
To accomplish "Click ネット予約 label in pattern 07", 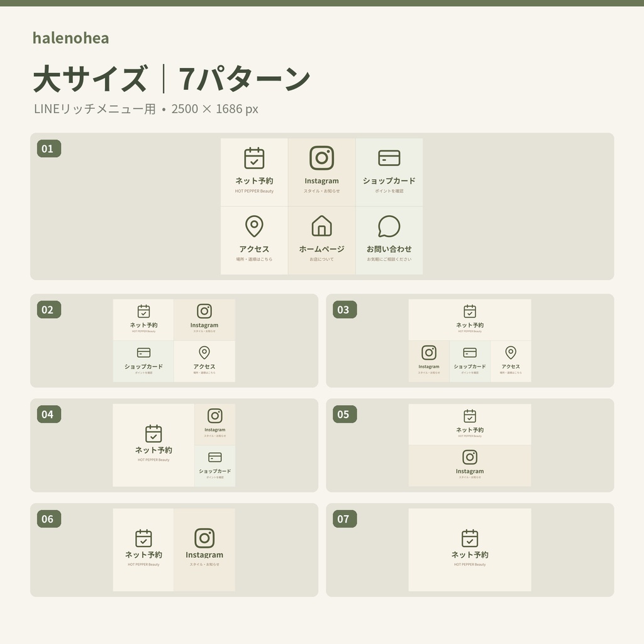I will click(470, 555).
